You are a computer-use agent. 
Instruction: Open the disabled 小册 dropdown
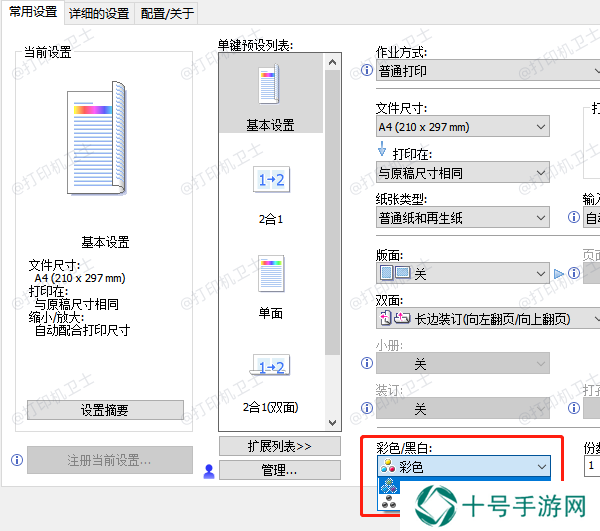pos(463,363)
